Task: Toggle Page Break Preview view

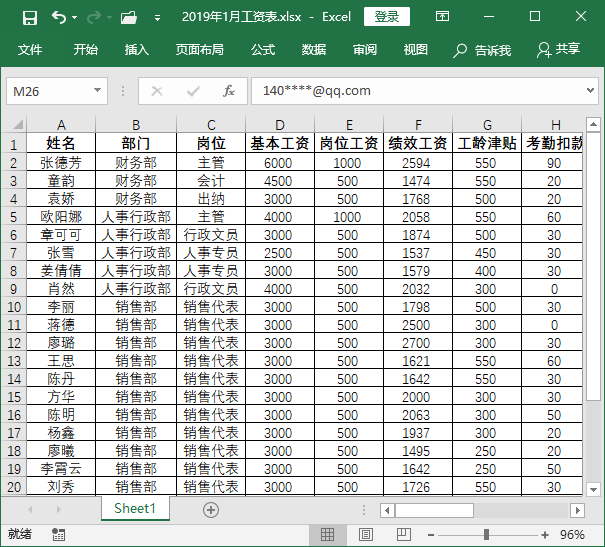Action: pos(403,534)
